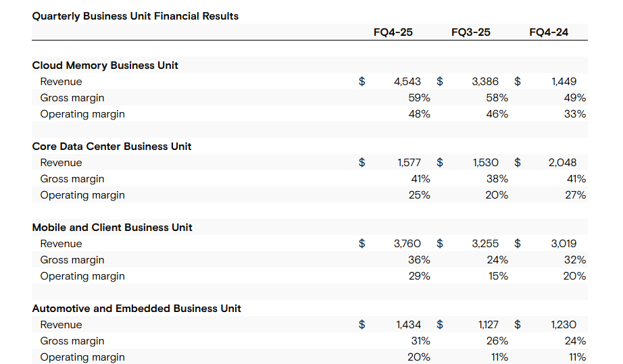This screenshot has width=623, height=364.
Task: Click the Mobile and Client Business Unit heading
Action: point(112,228)
